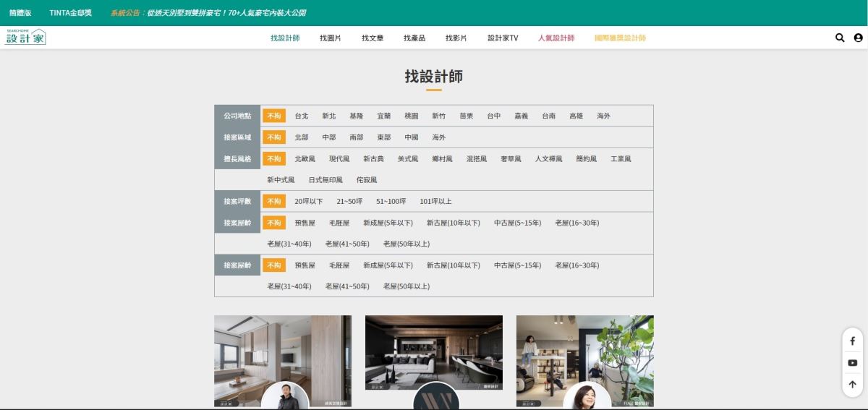868x410 pixels.
Task: Filter project size 21~50坪
Action: (349, 201)
